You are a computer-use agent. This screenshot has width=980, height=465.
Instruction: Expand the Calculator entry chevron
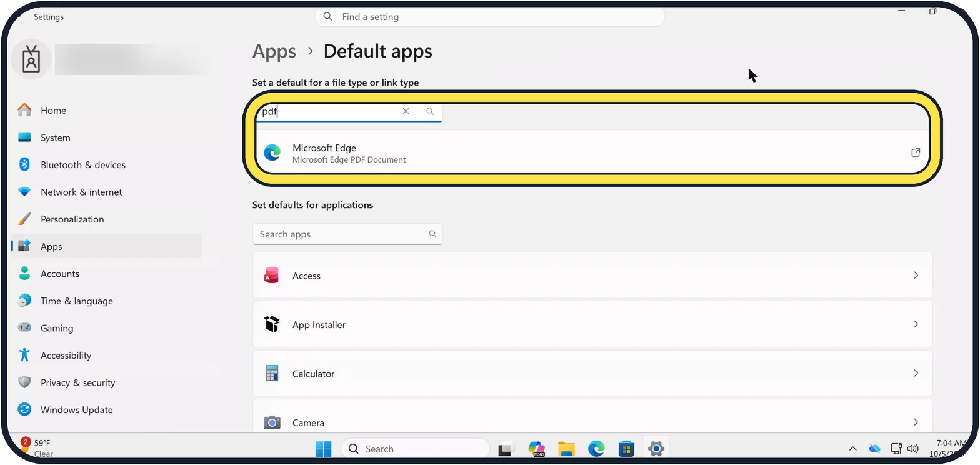click(916, 373)
